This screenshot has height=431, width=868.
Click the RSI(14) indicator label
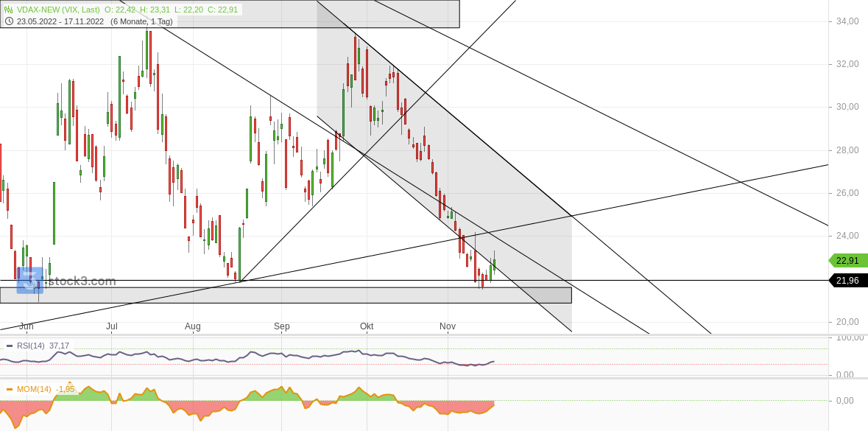[x=30, y=346]
